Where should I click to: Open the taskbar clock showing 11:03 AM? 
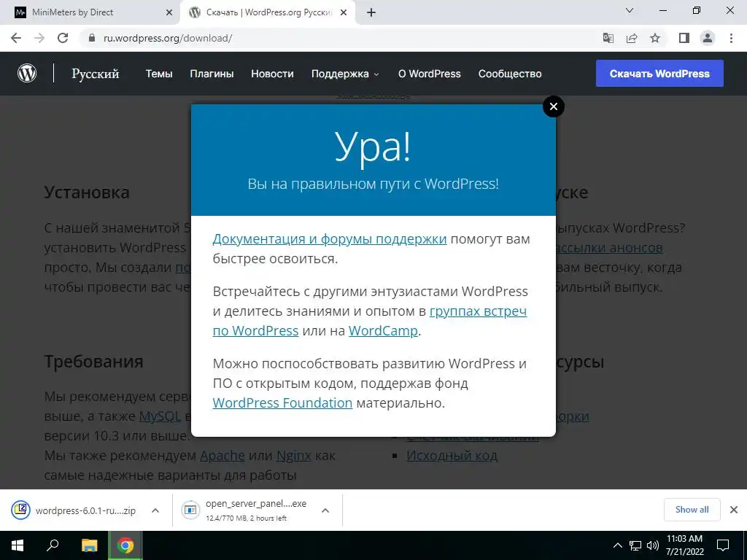(684, 545)
